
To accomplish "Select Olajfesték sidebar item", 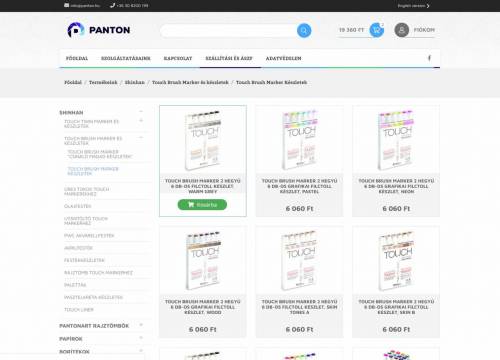I will pyautogui.click(x=78, y=206).
